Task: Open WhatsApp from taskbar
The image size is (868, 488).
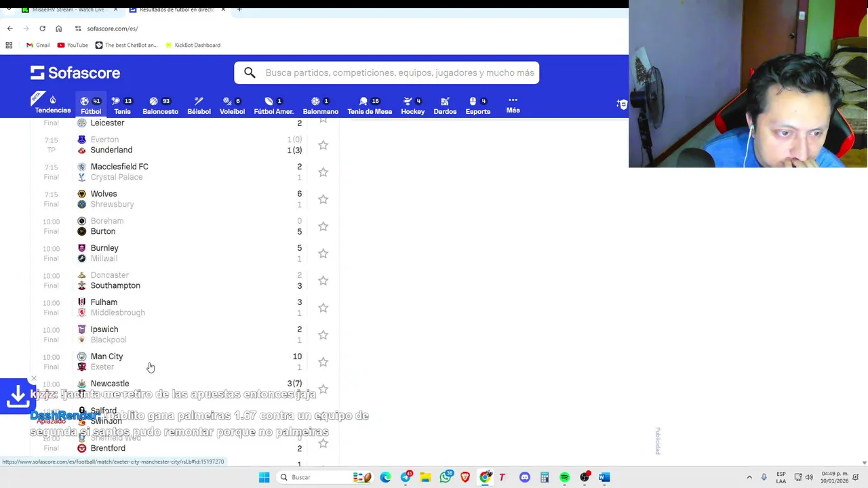Action: pyautogui.click(x=446, y=477)
